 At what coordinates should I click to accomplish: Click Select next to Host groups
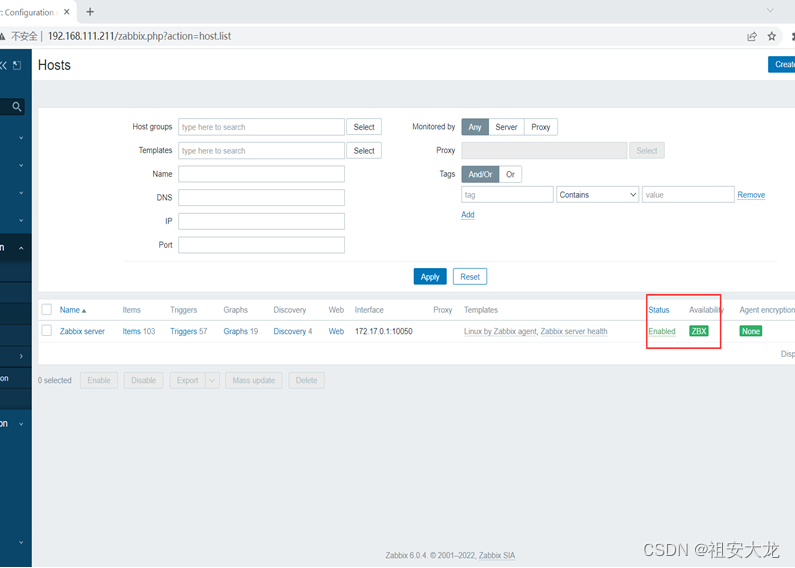364,127
